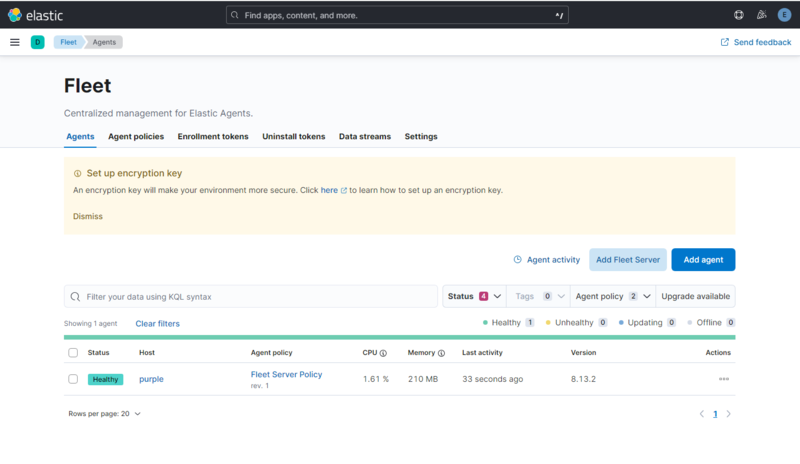Screen dimensions: 800x464
Task: Click CPU column info icon
Action: [383, 353]
